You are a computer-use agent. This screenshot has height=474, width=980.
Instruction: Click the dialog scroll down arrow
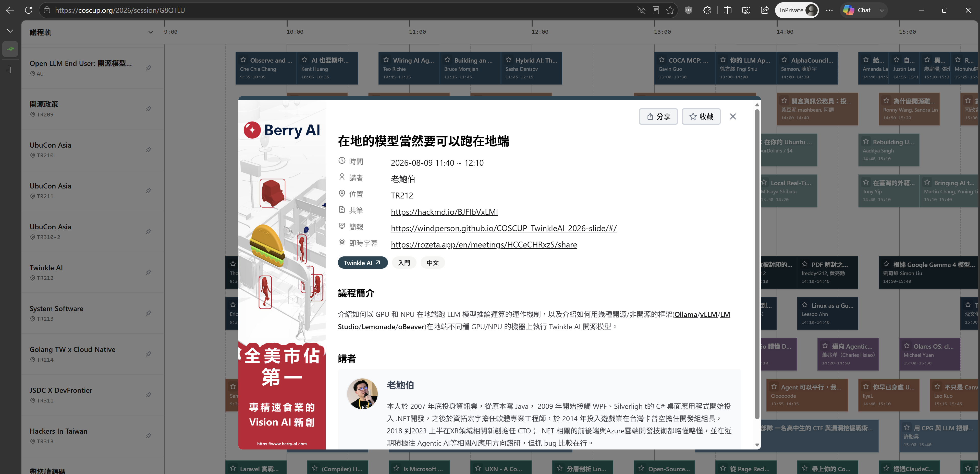point(757,445)
